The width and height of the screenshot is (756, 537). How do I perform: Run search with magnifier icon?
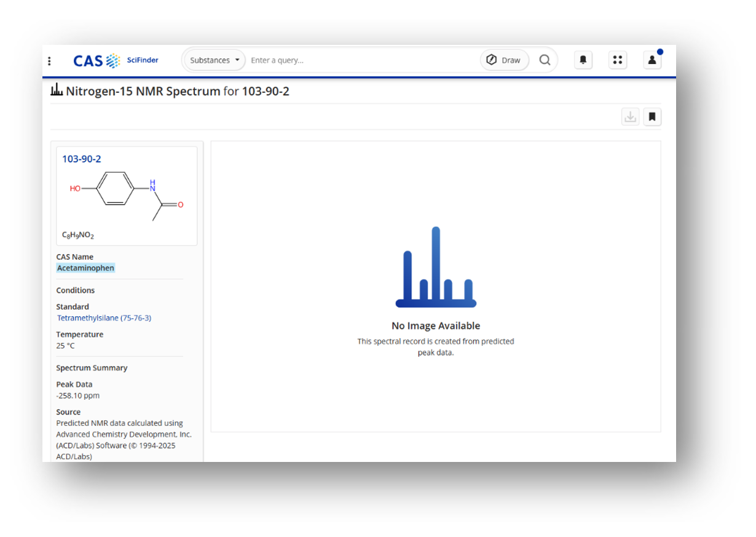545,60
